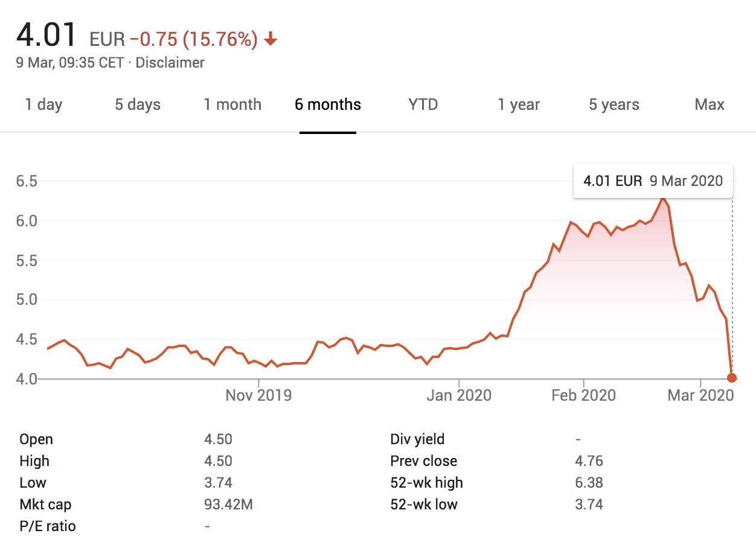The width and height of the screenshot is (756, 542).
Task: Click the Mkt cap value 93.42M
Action: click(228, 504)
